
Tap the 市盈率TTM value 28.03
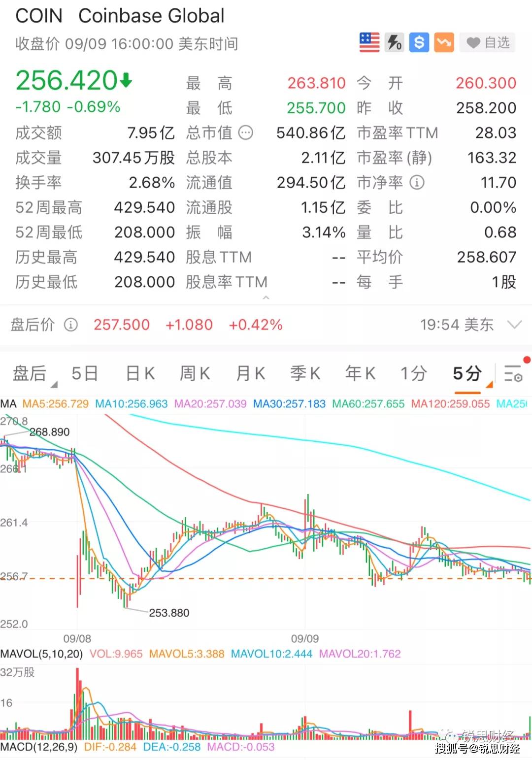496,133
